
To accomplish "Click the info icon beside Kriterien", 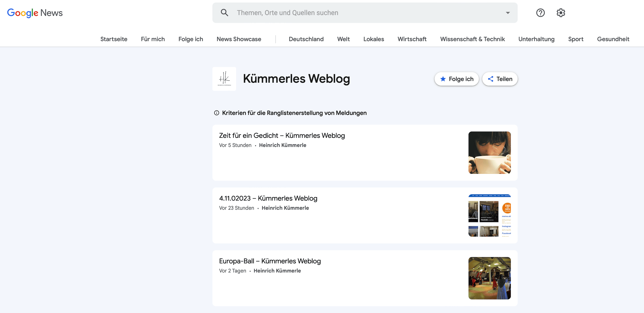I will tap(217, 113).
